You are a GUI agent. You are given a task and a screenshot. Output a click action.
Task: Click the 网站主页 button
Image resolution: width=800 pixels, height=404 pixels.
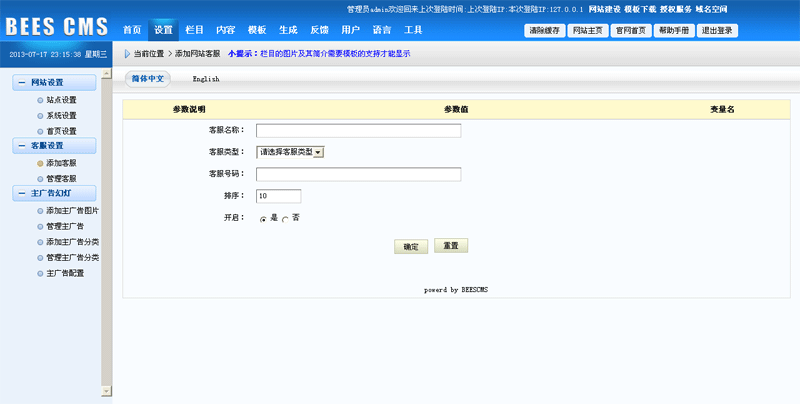tap(588, 31)
